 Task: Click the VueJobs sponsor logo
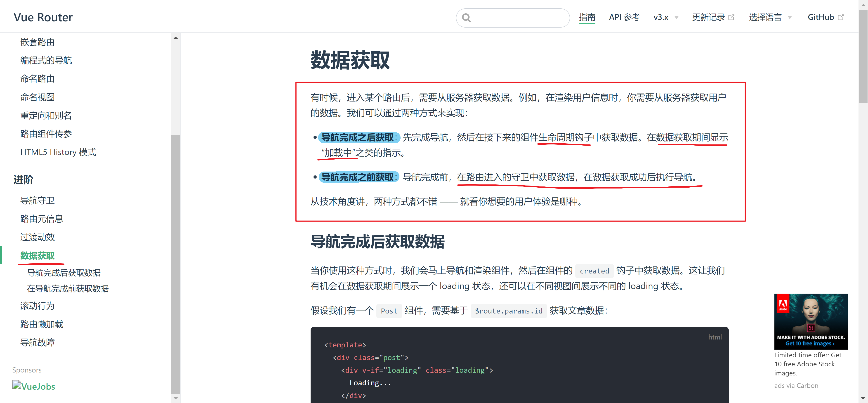pyautogui.click(x=34, y=386)
